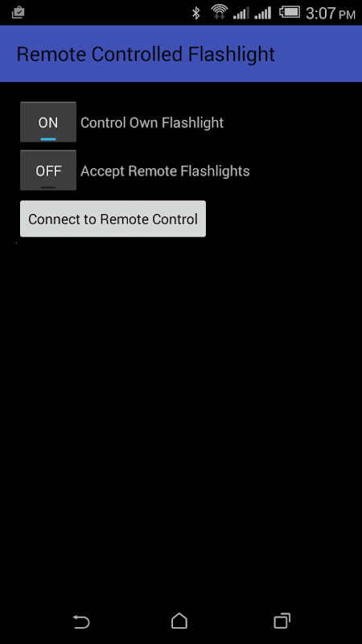Open recent apps with overview icon

[x=282, y=621]
